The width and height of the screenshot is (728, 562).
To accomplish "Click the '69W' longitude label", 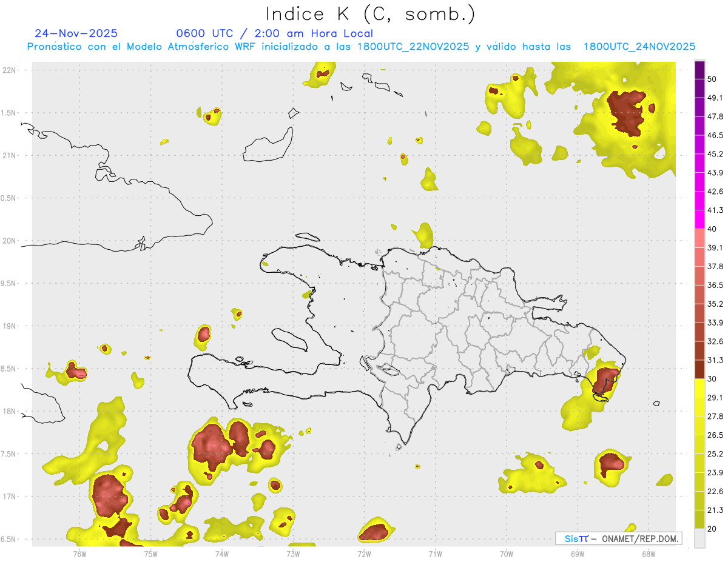I will click(x=577, y=554).
